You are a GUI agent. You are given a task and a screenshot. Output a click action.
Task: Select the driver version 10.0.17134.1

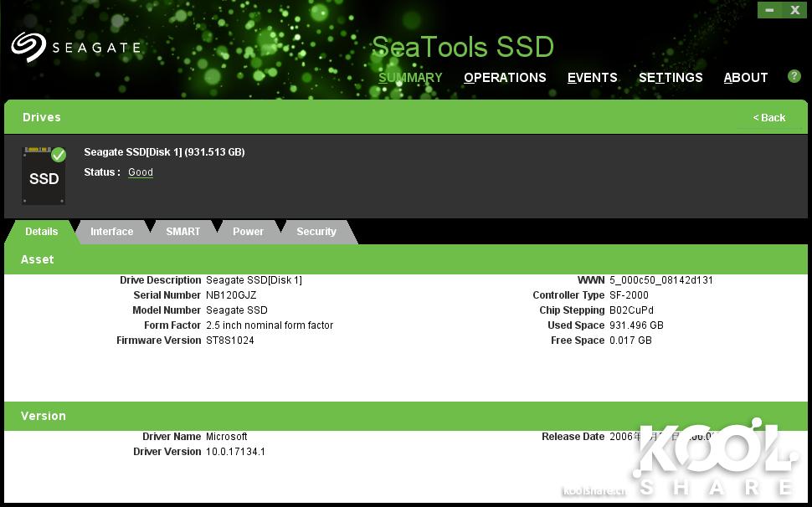pyautogui.click(x=235, y=451)
